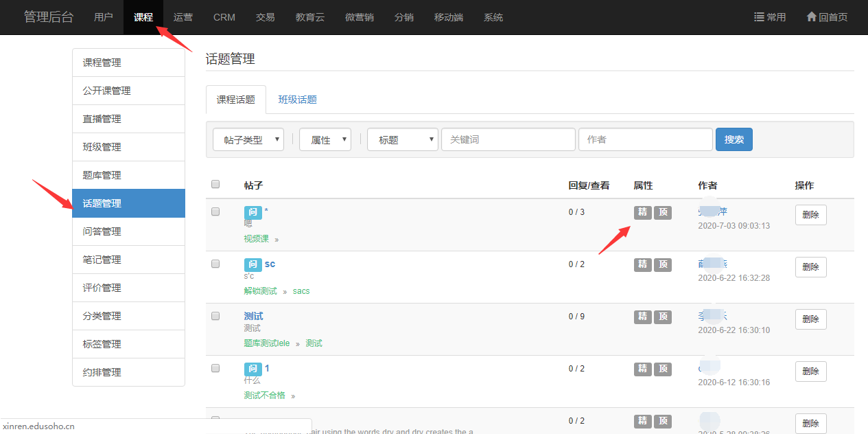
Task: Expand the 标题 search field dropdown
Action: click(x=403, y=139)
